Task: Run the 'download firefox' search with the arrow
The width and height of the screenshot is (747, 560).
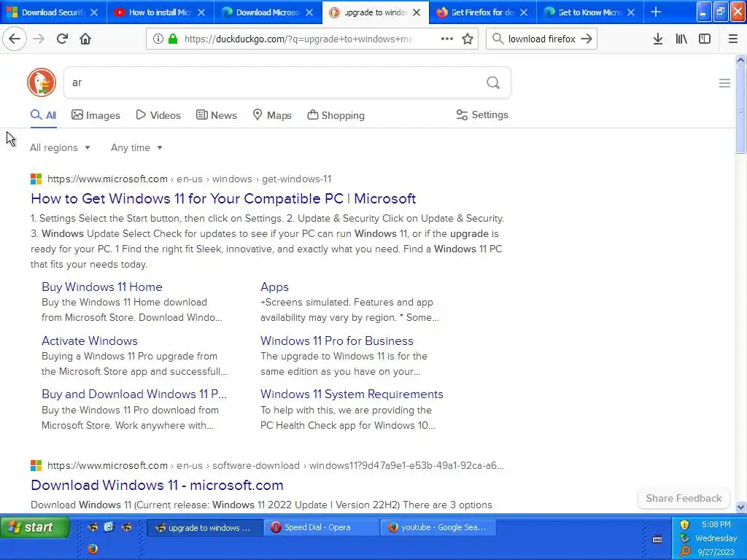Action: click(587, 39)
